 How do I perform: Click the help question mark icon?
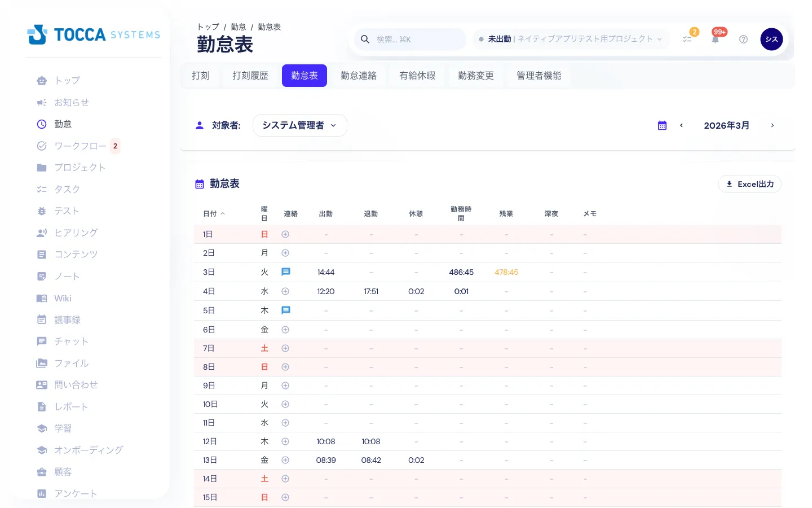pos(743,40)
